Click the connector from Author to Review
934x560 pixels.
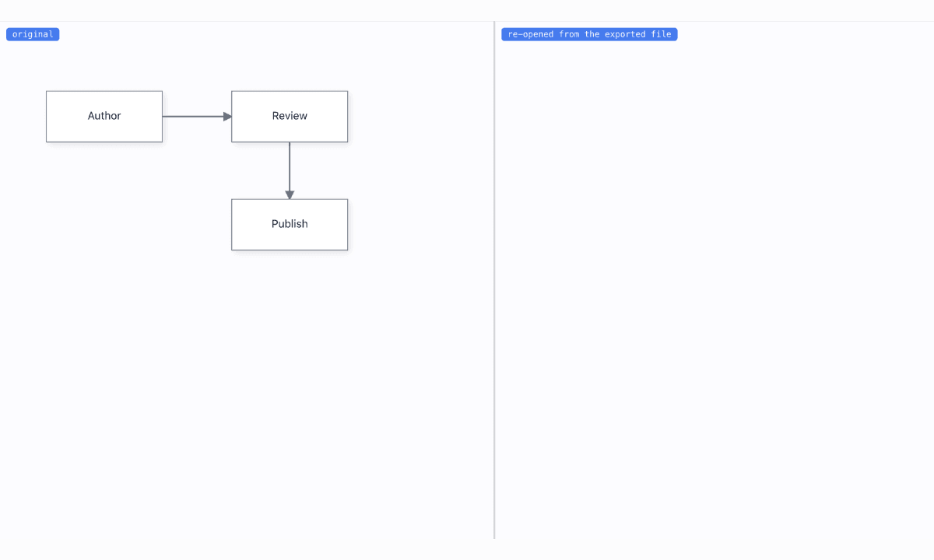tap(197, 117)
